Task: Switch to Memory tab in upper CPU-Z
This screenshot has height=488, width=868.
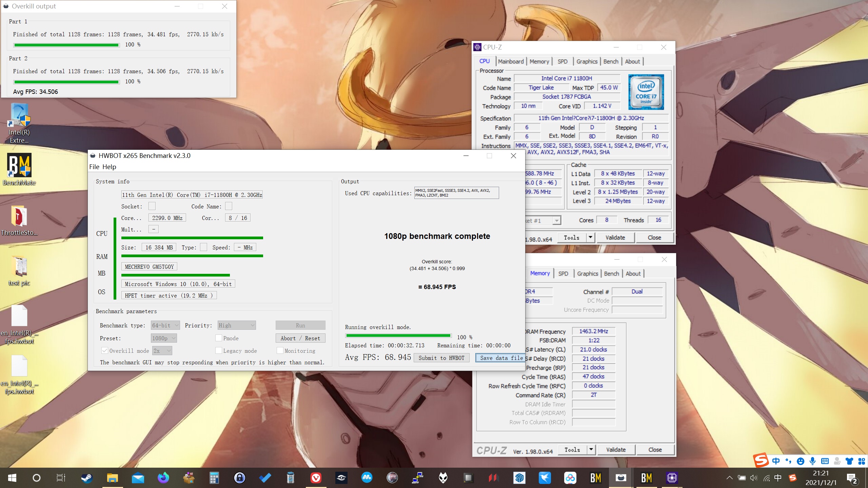Action: pos(539,61)
